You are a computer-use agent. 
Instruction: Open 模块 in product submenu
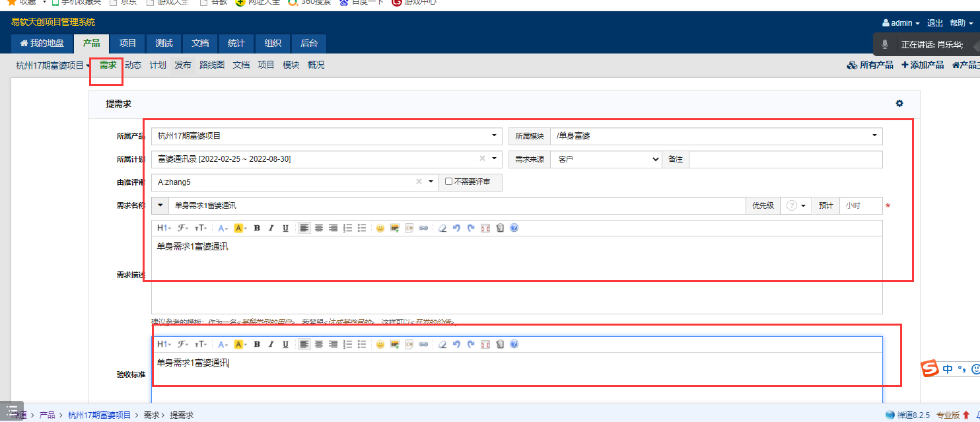(291, 65)
